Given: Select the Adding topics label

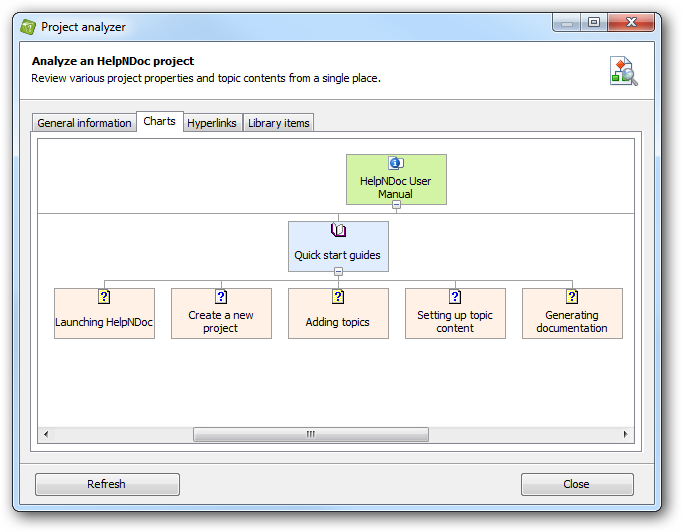Looking at the screenshot, I should point(338,322).
